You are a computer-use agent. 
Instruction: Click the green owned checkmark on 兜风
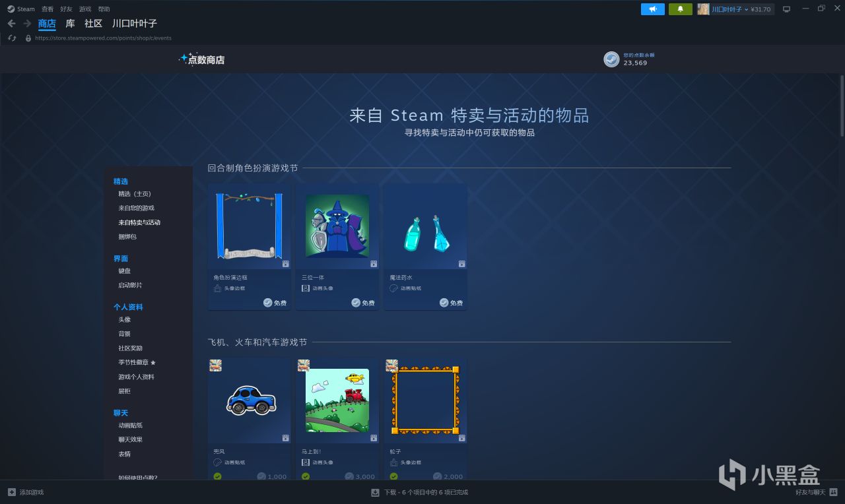218,476
